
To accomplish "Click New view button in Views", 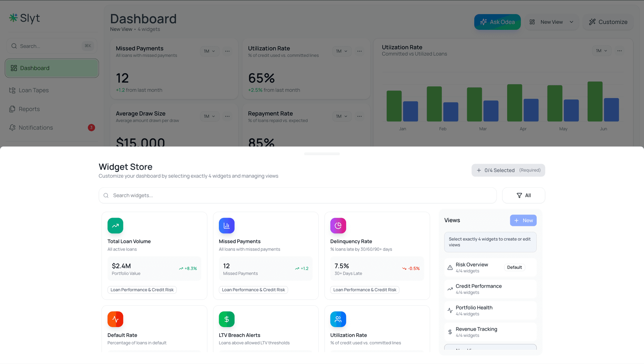I will click(x=523, y=221).
